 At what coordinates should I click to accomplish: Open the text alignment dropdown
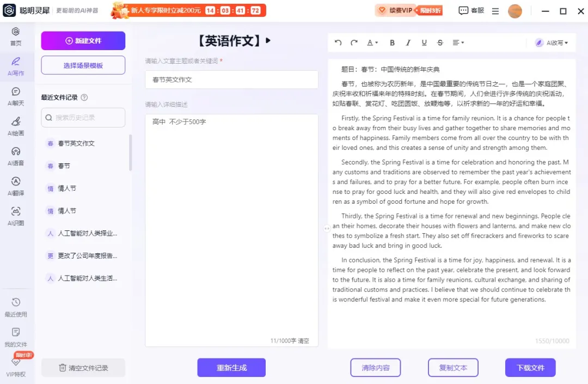pyautogui.click(x=458, y=42)
